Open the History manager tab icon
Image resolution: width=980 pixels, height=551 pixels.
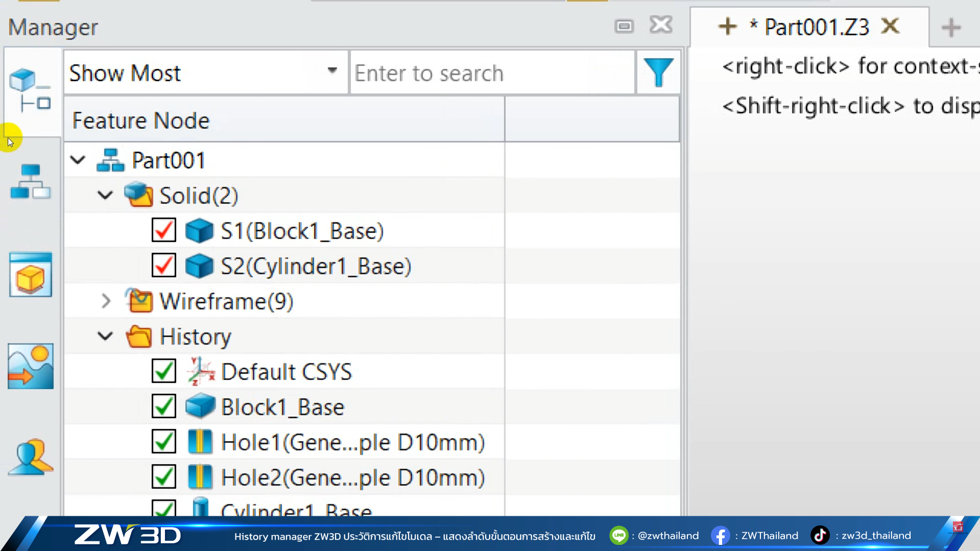[x=31, y=90]
